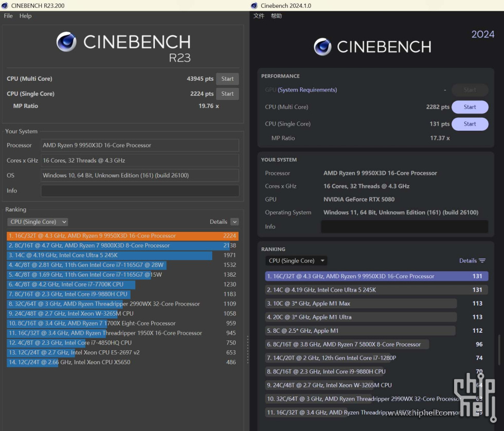Select the Core i7-7700K row in R23 ranking

click(122, 284)
